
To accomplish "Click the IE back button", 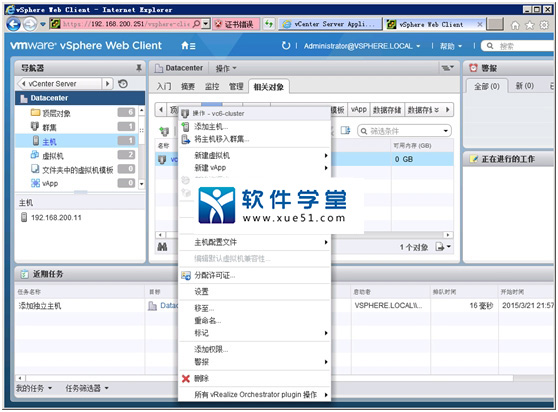I will pos(14,24).
